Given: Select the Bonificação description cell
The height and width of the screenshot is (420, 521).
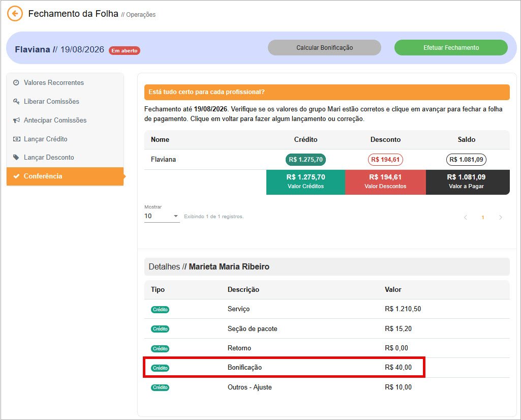Looking at the screenshot, I should pyautogui.click(x=244, y=368).
